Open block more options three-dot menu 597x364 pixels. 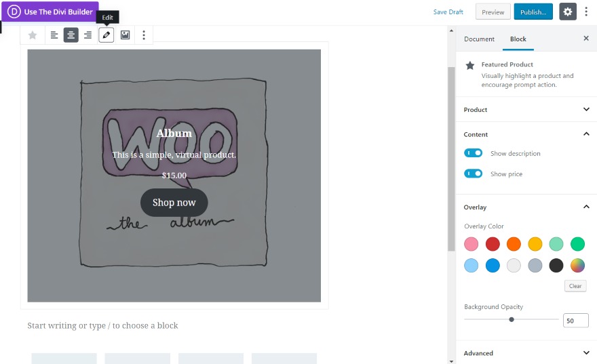pos(144,35)
